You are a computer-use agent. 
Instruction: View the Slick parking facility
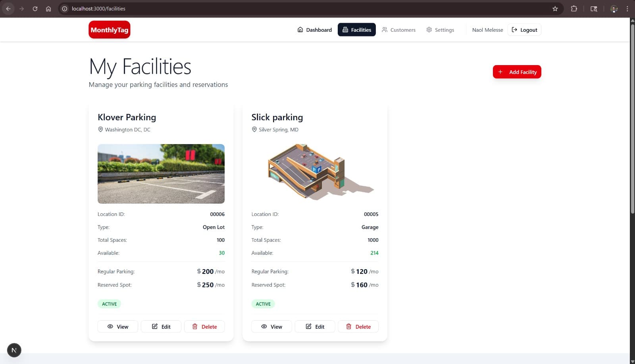tap(271, 327)
